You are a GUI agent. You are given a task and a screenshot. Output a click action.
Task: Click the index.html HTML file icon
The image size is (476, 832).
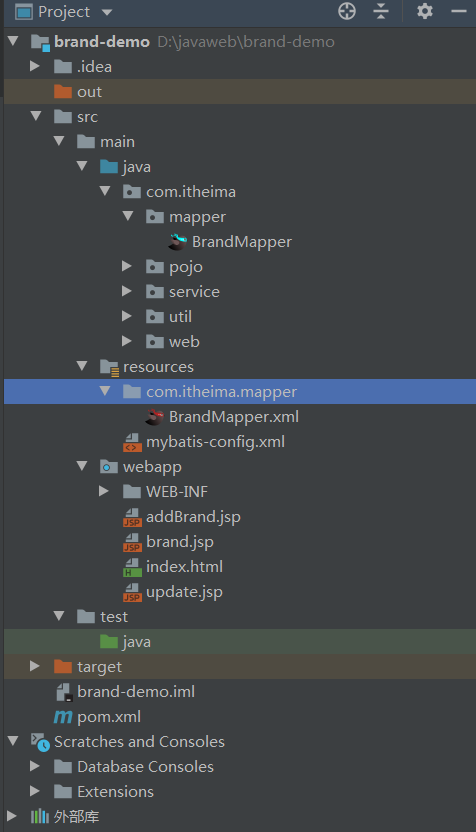132,567
